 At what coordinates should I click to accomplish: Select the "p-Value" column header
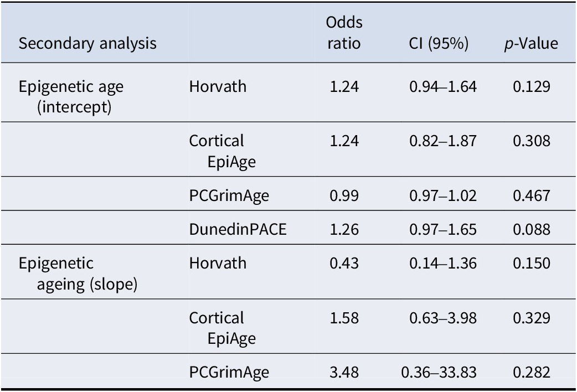pos(530,43)
